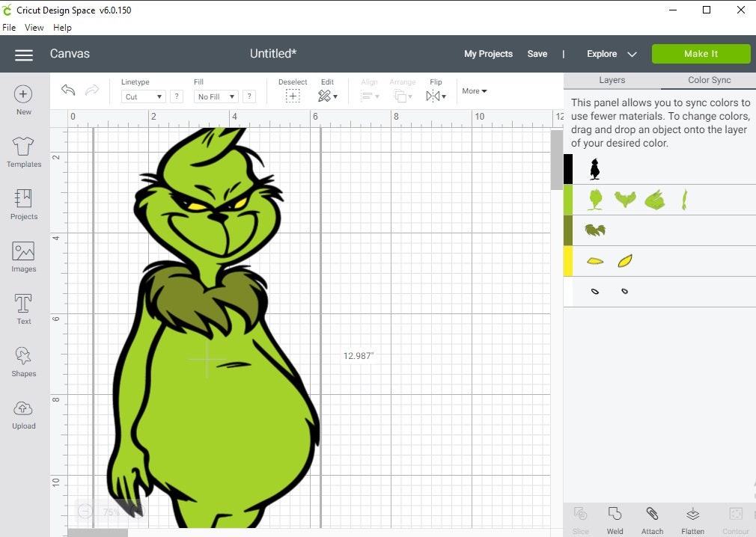Open the Templates t-shirt icon

click(23, 146)
